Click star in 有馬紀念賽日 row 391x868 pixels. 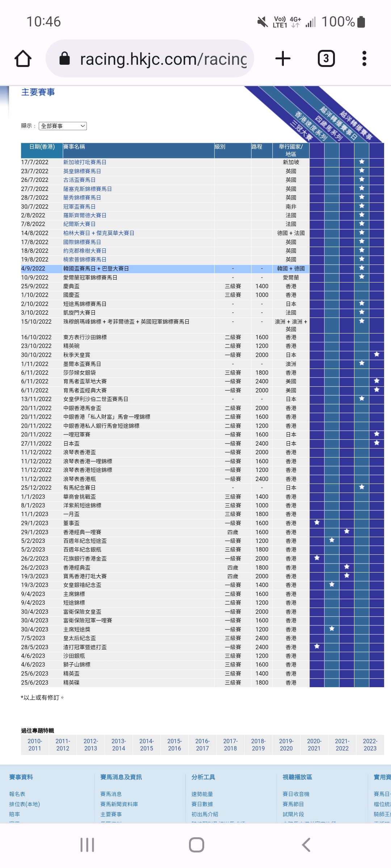[x=362, y=487]
